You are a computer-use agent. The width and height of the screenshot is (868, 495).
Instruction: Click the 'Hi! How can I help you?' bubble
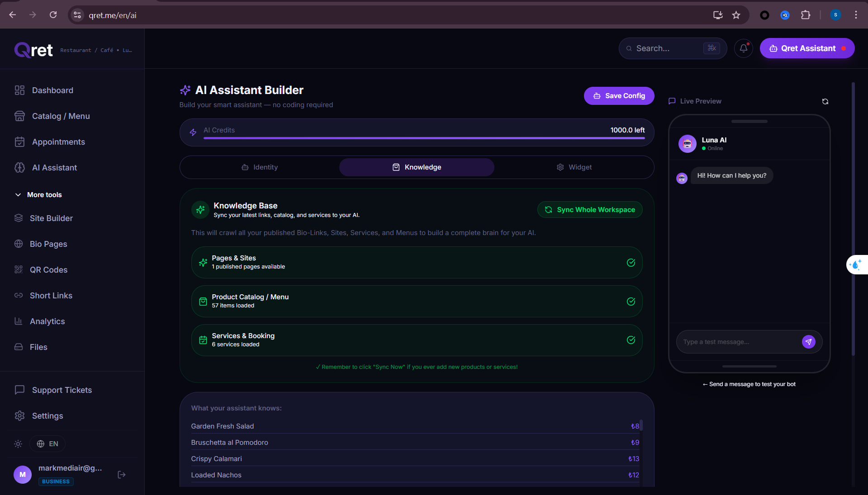[731, 175]
